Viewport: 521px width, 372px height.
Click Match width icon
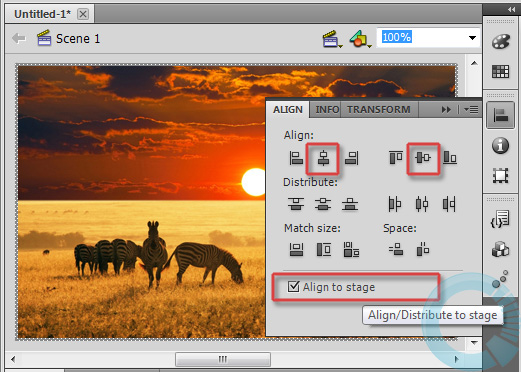point(296,249)
